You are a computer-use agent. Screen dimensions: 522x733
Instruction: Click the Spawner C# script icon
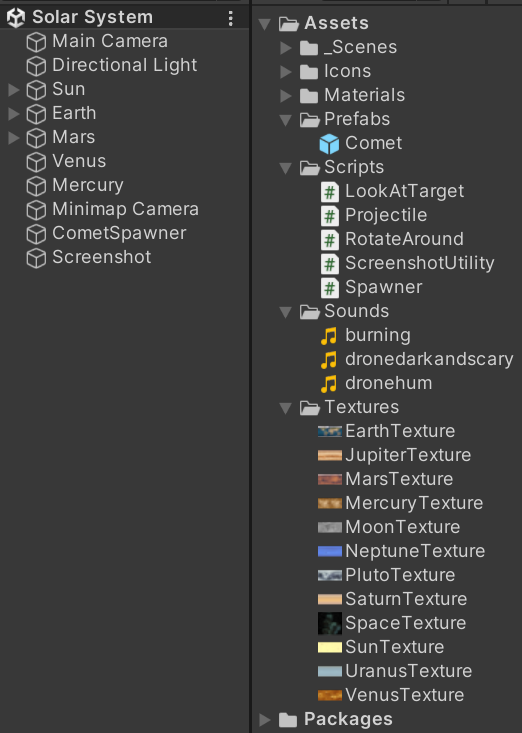(x=329, y=287)
